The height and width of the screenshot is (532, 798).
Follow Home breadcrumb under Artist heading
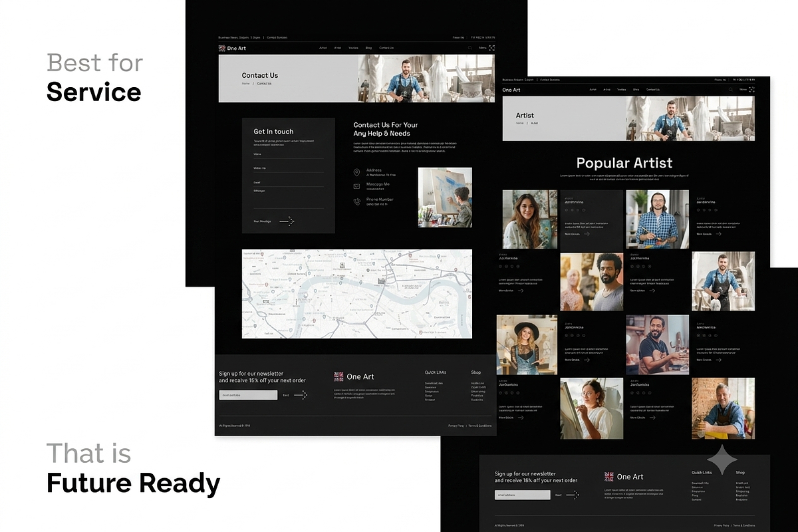coord(520,123)
